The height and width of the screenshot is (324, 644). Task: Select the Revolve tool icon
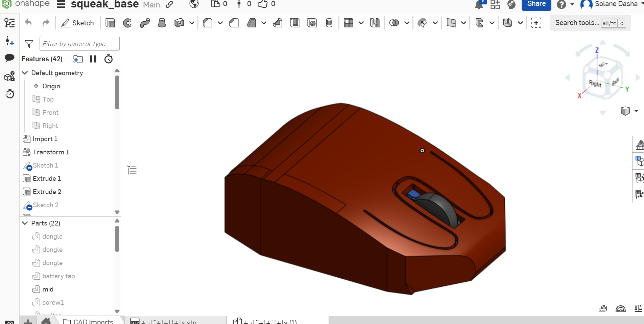pos(127,23)
